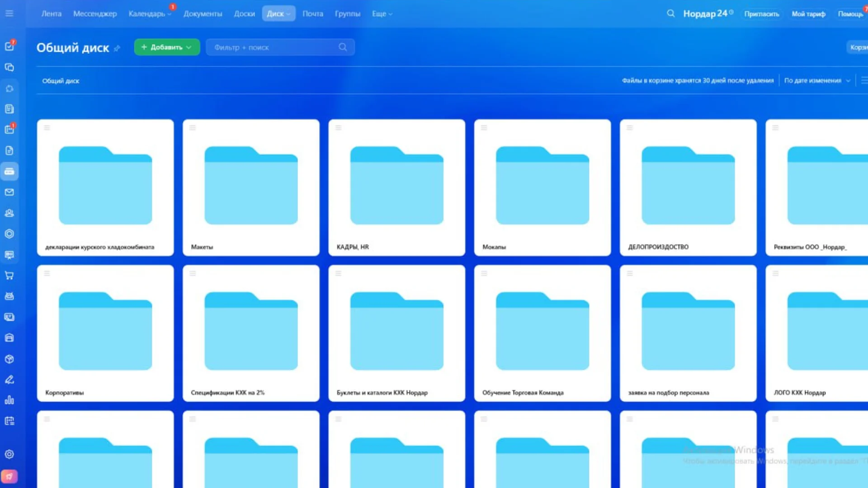Open tasks icon in left sidebar
The width and height of the screenshot is (868, 488).
tap(9, 47)
